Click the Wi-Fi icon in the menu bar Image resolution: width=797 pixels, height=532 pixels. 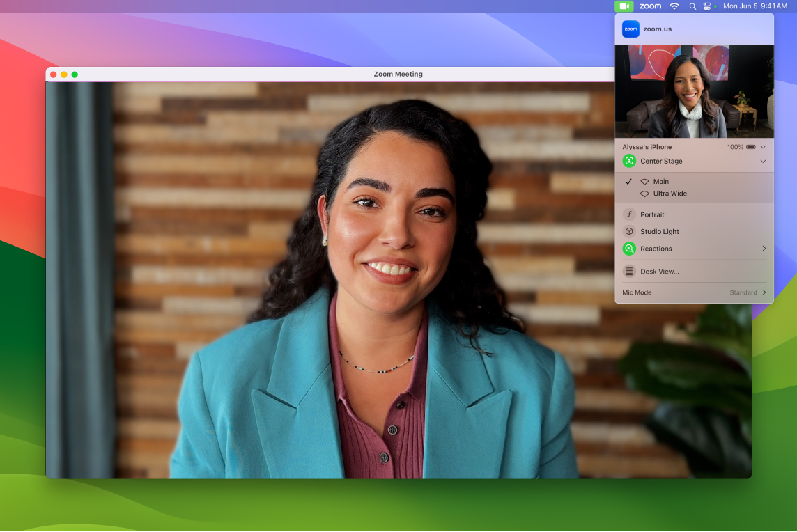[674, 6]
